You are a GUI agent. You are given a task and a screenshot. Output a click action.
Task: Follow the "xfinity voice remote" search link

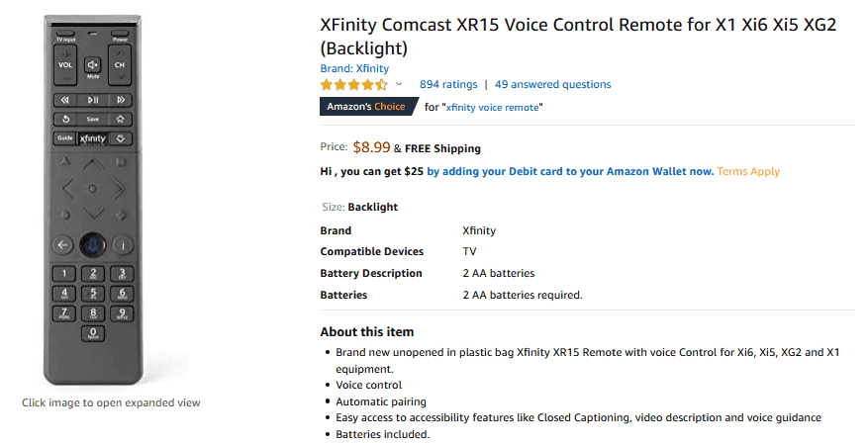coord(493,107)
